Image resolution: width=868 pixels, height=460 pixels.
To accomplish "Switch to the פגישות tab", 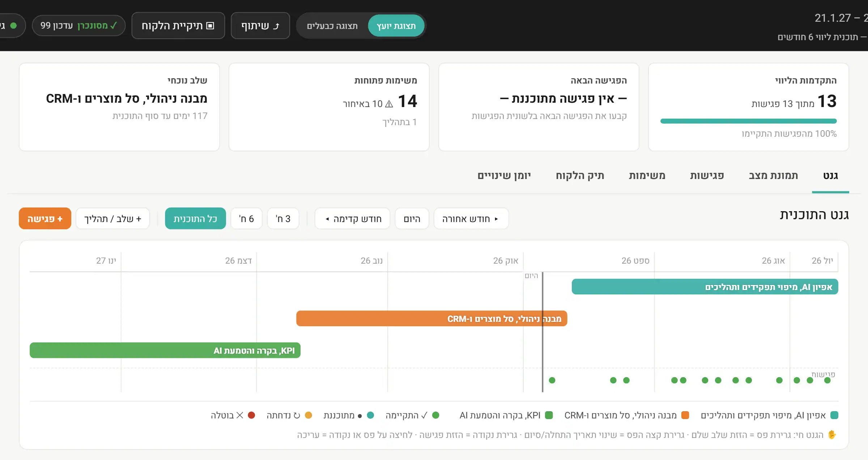I will pyautogui.click(x=707, y=176).
